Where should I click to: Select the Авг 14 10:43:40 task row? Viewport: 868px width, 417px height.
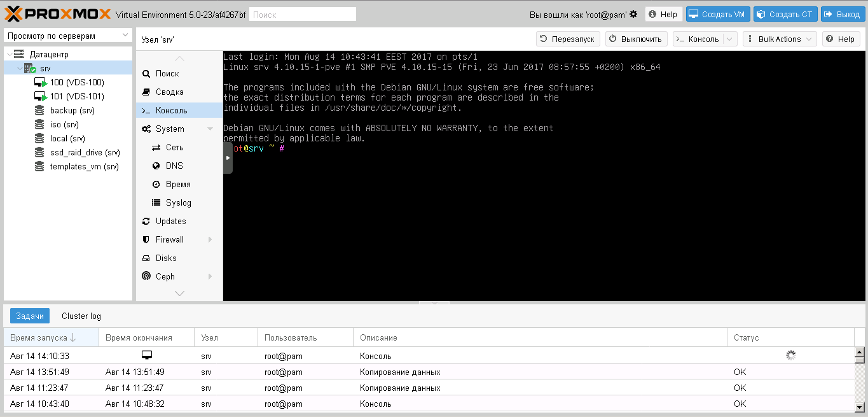pos(429,404)
